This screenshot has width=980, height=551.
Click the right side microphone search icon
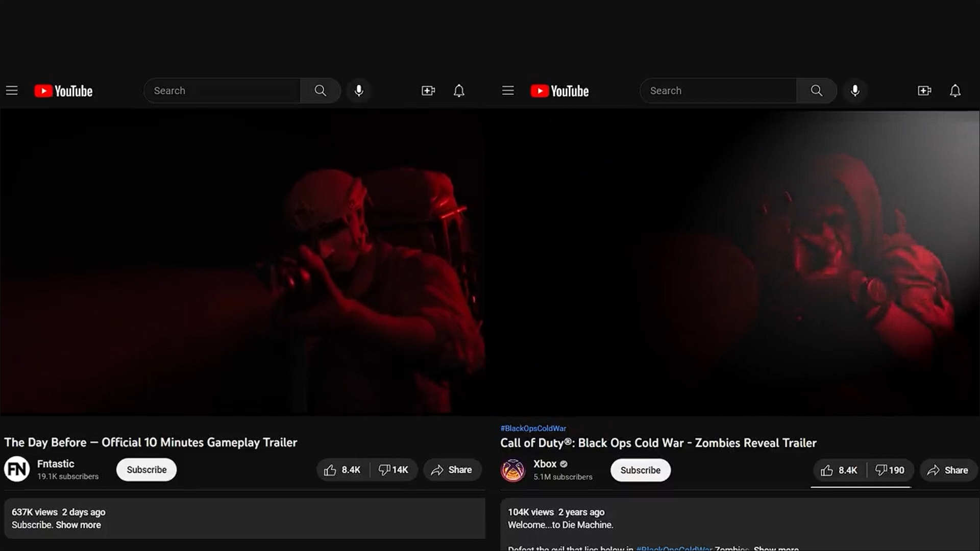[855, 90]
